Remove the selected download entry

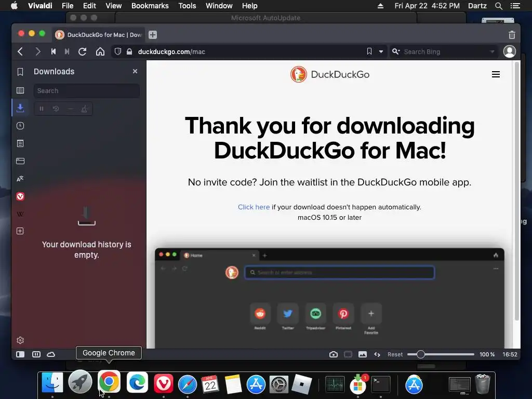(70, 109)
